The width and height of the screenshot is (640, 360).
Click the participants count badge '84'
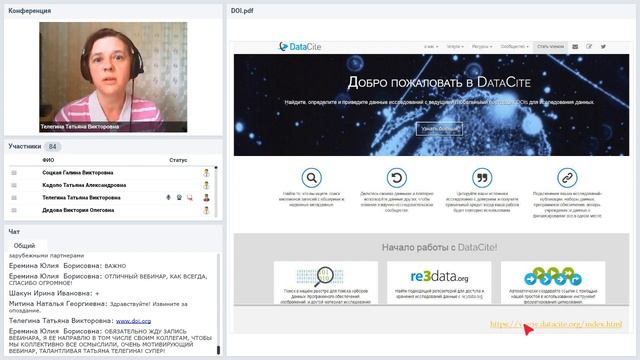coord(52,147)
